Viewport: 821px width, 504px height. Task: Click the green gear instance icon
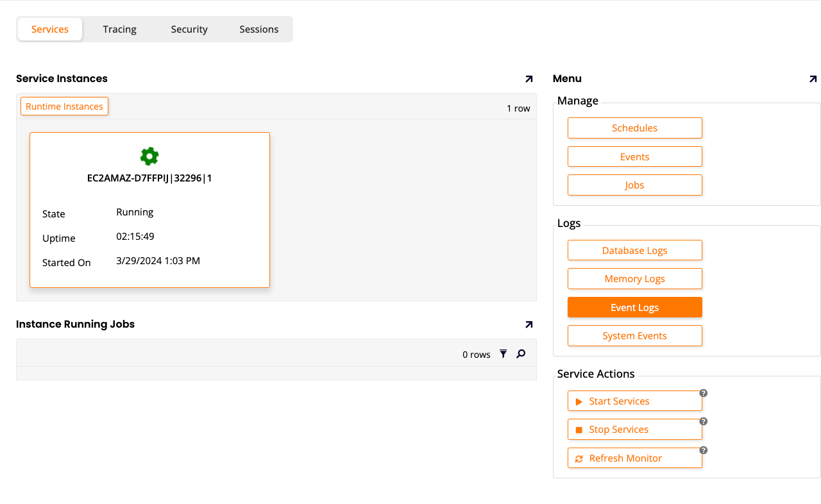(149, 156)
